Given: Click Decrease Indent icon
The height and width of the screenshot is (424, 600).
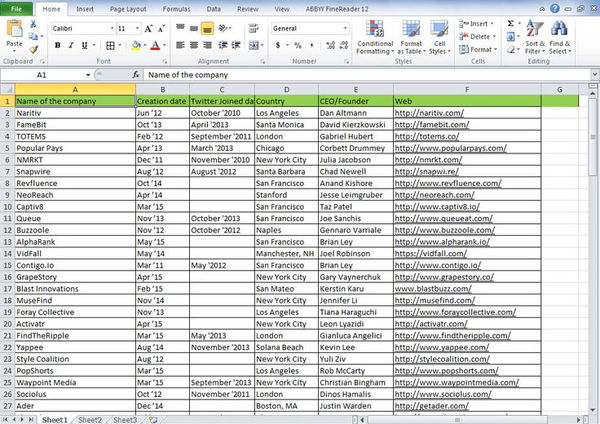Looking at the screenshot, I should click(223, 45).
